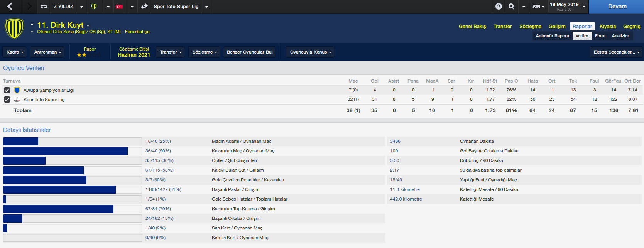Sort by the Maç column header
This screenshot has height=248, width=644.
pyautogui.click(x=353, y=81)
